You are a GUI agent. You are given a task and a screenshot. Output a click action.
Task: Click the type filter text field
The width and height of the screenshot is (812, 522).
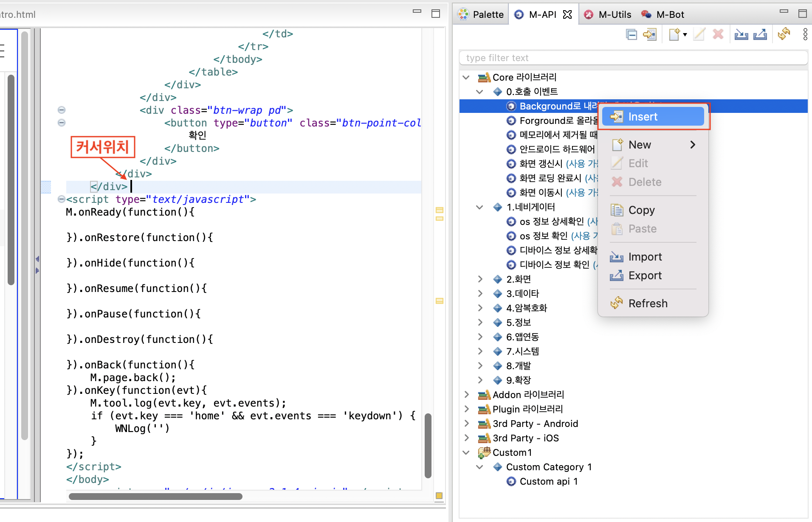pyautogui.click(x=633, y=58)
